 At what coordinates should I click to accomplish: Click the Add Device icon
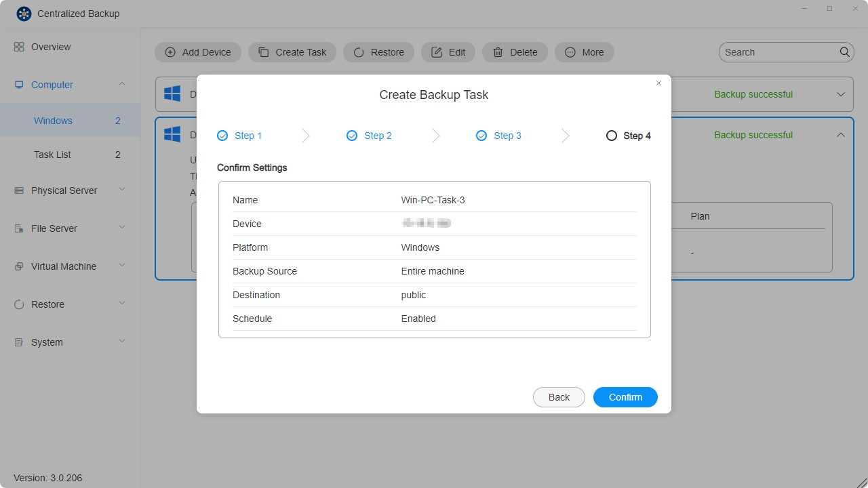[x=170, y=52]
